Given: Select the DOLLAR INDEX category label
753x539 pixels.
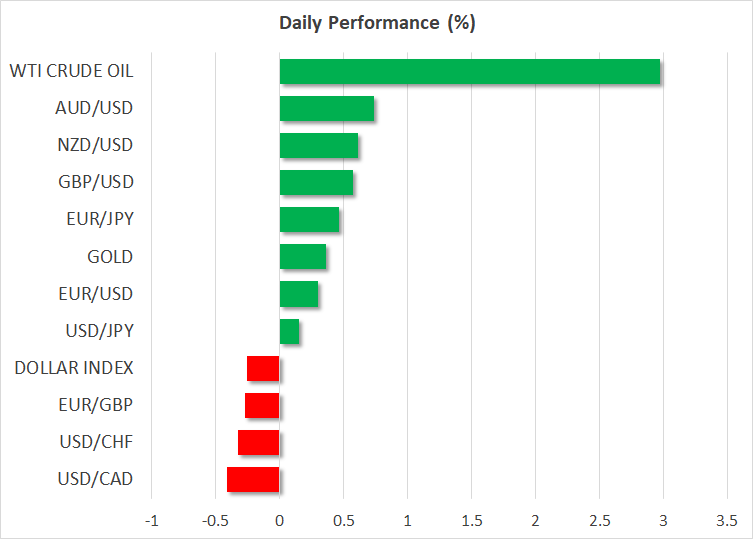Looking at the screenshot, I should pyautogui.click(x=74, y=368).
